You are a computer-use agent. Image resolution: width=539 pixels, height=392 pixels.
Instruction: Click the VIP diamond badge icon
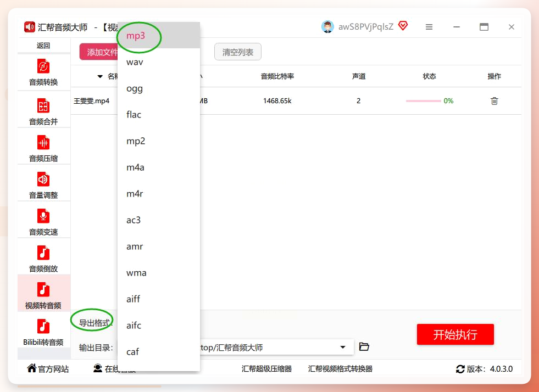[403, 26]
